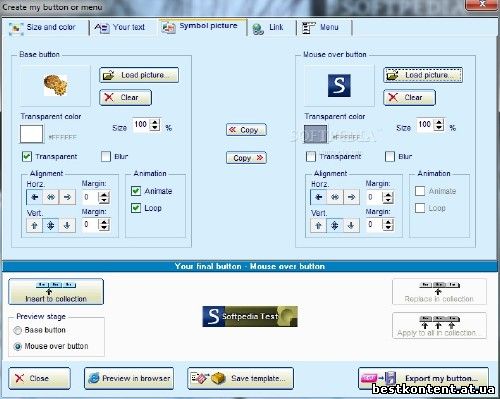Open Preview in browser
500x399 pixels.
[x=129, y=378]
